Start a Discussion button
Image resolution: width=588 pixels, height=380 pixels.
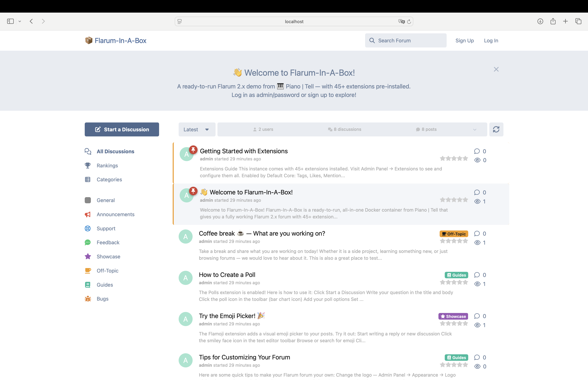point(122,129)
